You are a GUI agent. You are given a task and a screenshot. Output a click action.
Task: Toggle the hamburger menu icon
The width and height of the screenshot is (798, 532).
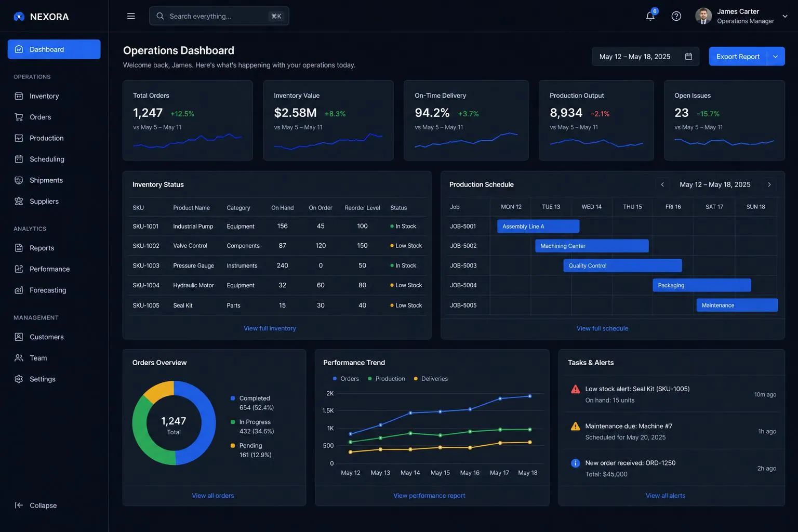click(131, 16)
